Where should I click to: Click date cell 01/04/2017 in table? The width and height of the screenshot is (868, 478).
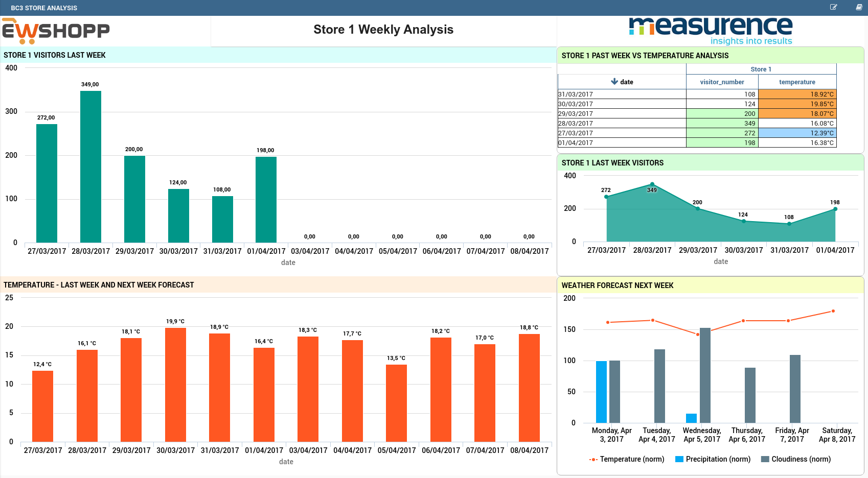coord(622,142)
